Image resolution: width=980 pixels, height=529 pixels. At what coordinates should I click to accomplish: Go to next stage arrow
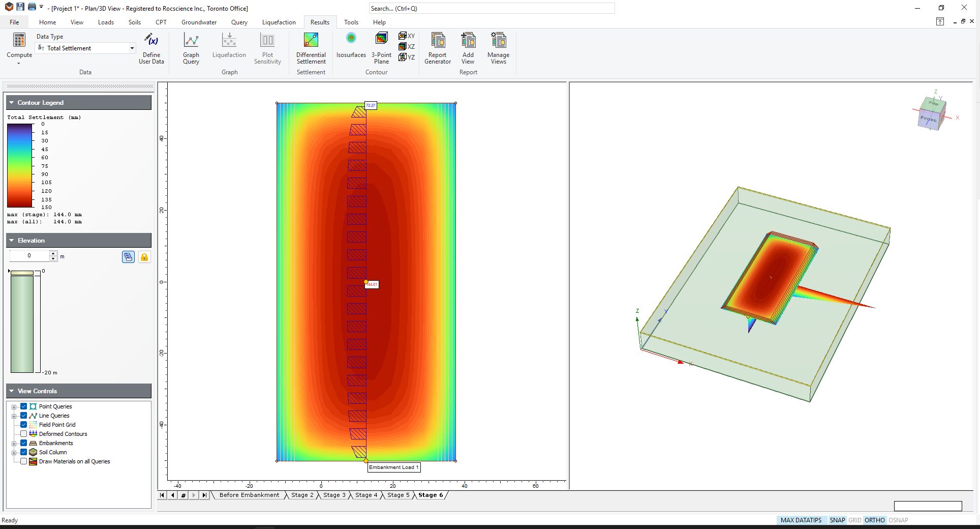(194, 495)
